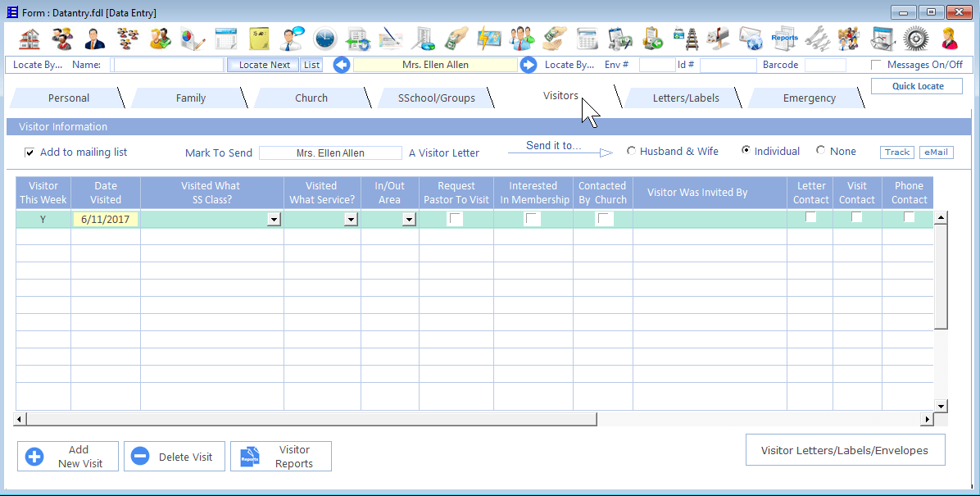Viewport: 980px width, 496px height.
Task: Click the church house toolbar icon
Action: (29, 39)
